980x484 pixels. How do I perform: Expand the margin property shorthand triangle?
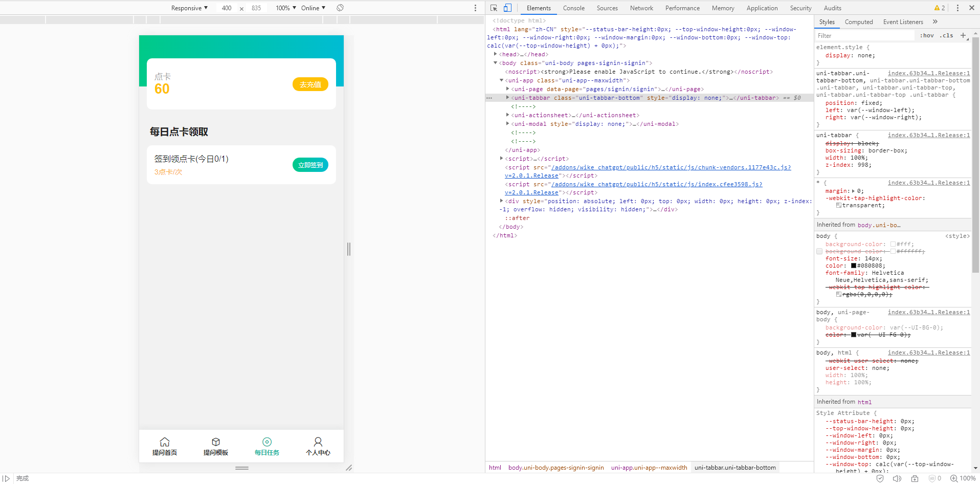853,191
